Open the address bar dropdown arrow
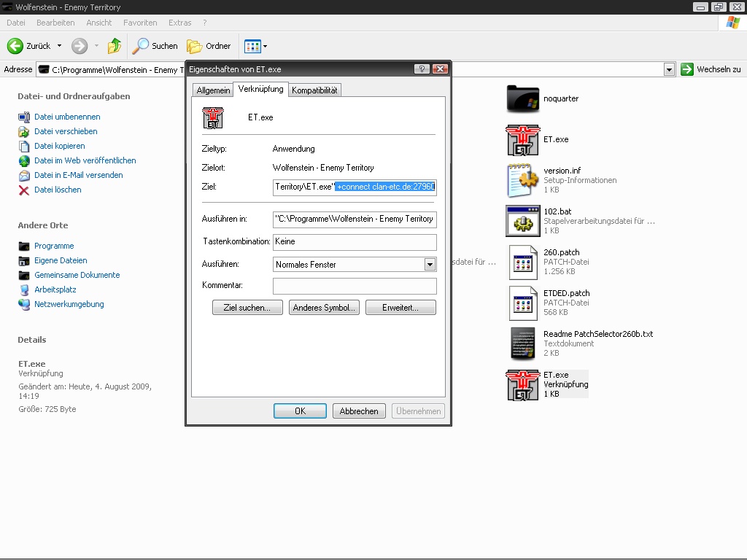Viewport: 747px width, 560px height. (669, 69)
